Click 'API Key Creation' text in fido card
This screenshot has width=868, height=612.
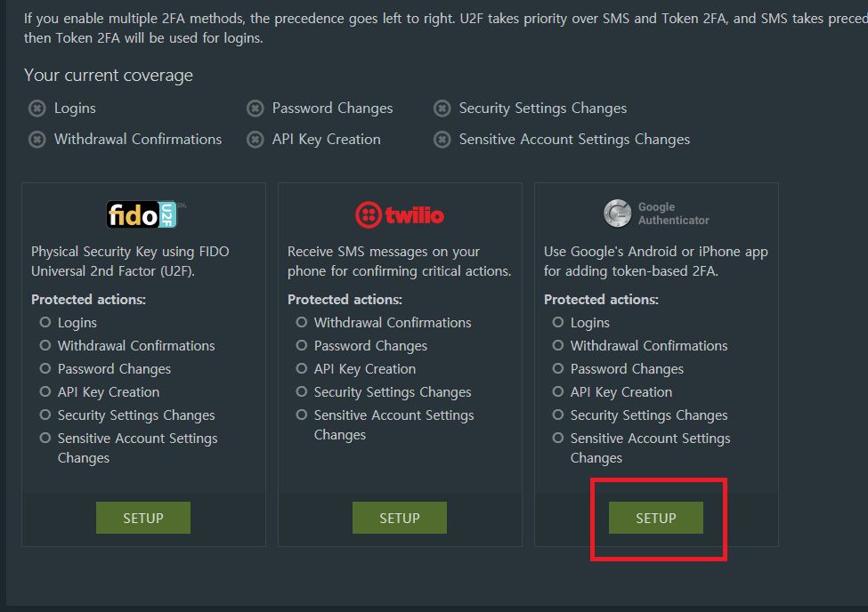109,392
